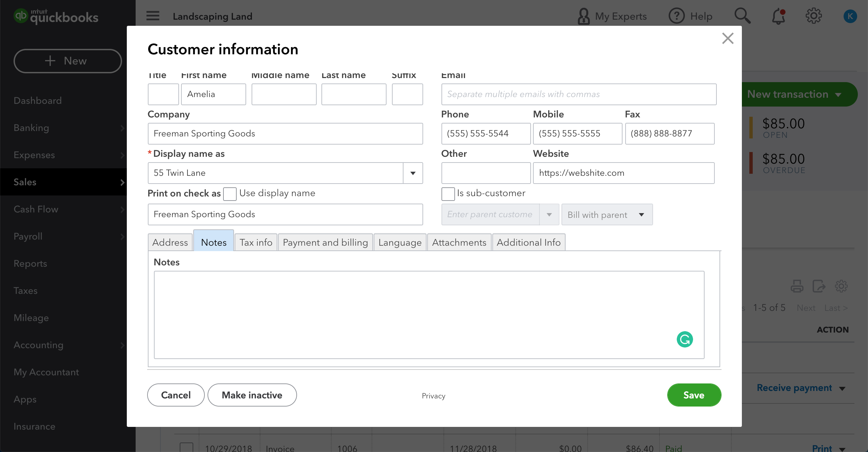View notifications bell
Screen dimensions: 868x452
[778, 16]
